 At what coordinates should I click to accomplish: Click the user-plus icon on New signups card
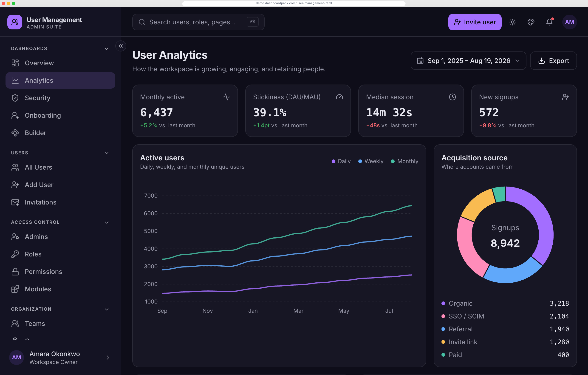coord(565,97)
